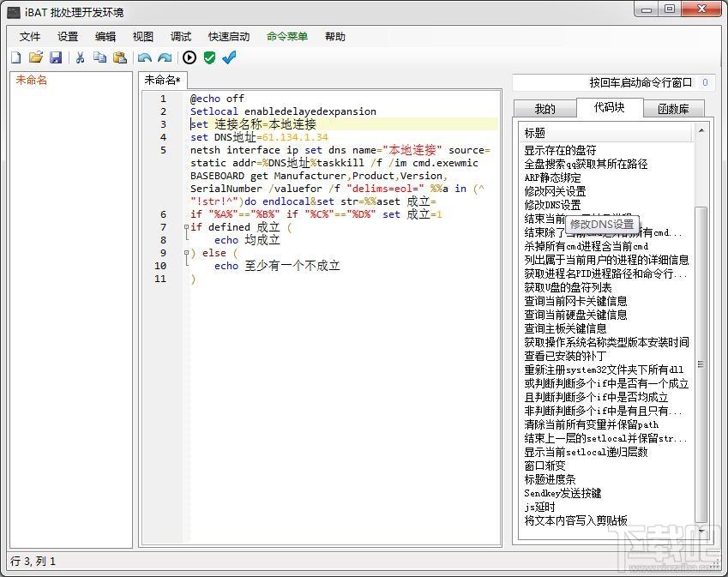This screenshot has width=728, height=577.
Task: Click code line 'Setlocal enabledelayedexpansion'
Action: tap(283, 111)
